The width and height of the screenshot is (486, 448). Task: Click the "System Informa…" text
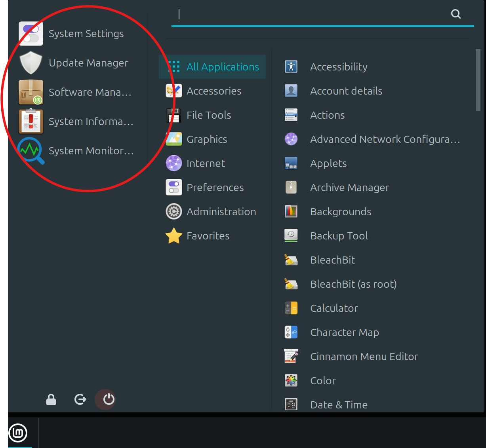pos(91,121)
